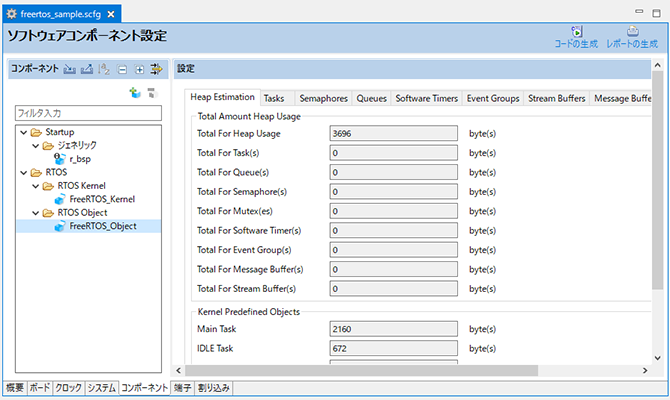Click the FreeRTOS_Object component icon
Screen dimensions: 670x400
click(x=60, y=226)
